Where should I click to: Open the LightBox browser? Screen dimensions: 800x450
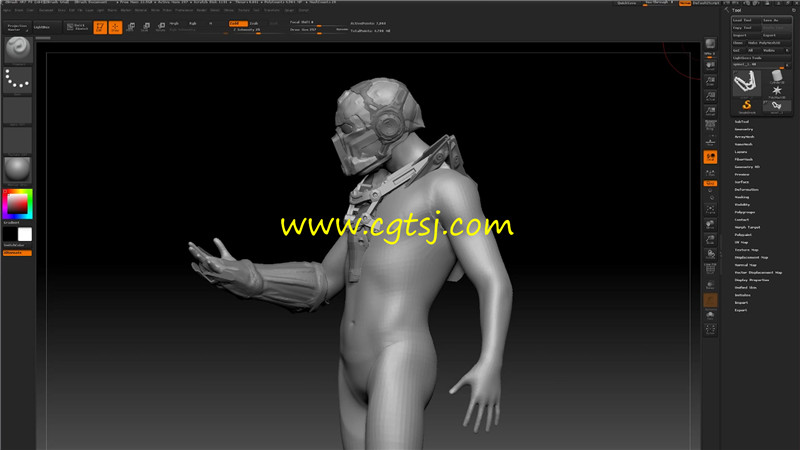point(45,27)
